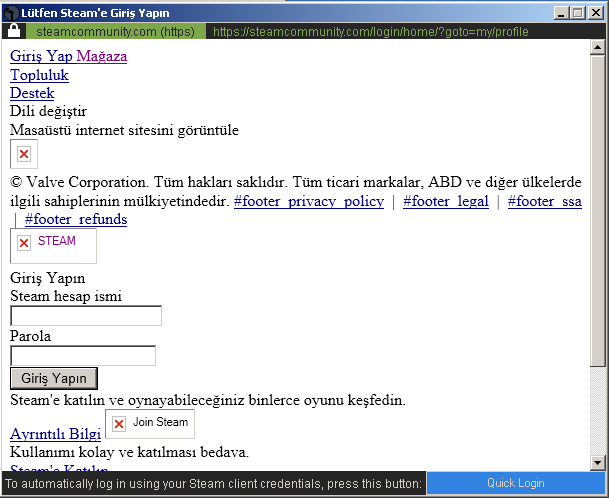
Task: Click the steamcommunity.com (https) green label
Action: click(x=115, y=31)
